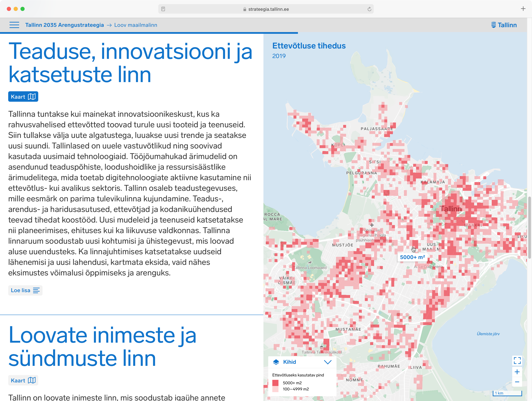The image size is (532, 401).
Task: Click the NÕMME district label
Action: [x=354, y=380]
